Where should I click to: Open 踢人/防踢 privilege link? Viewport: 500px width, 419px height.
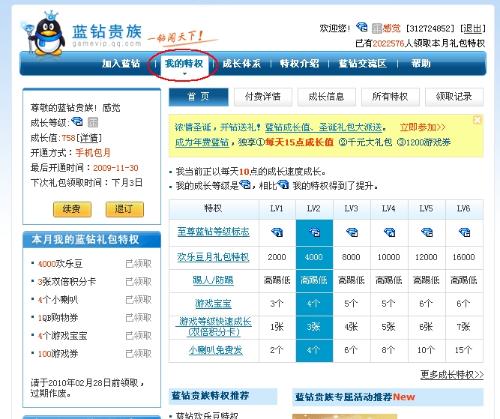point(213,280)
